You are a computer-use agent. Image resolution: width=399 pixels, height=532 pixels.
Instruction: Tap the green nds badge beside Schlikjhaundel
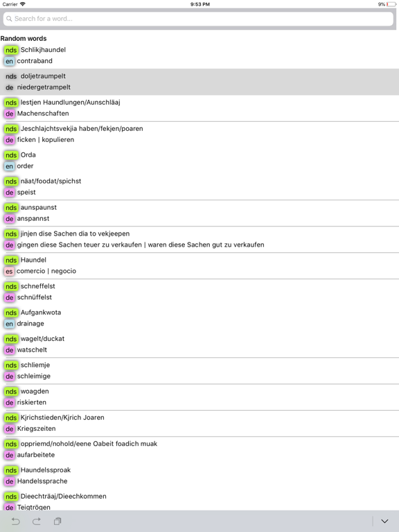click(x=11, y=50)
